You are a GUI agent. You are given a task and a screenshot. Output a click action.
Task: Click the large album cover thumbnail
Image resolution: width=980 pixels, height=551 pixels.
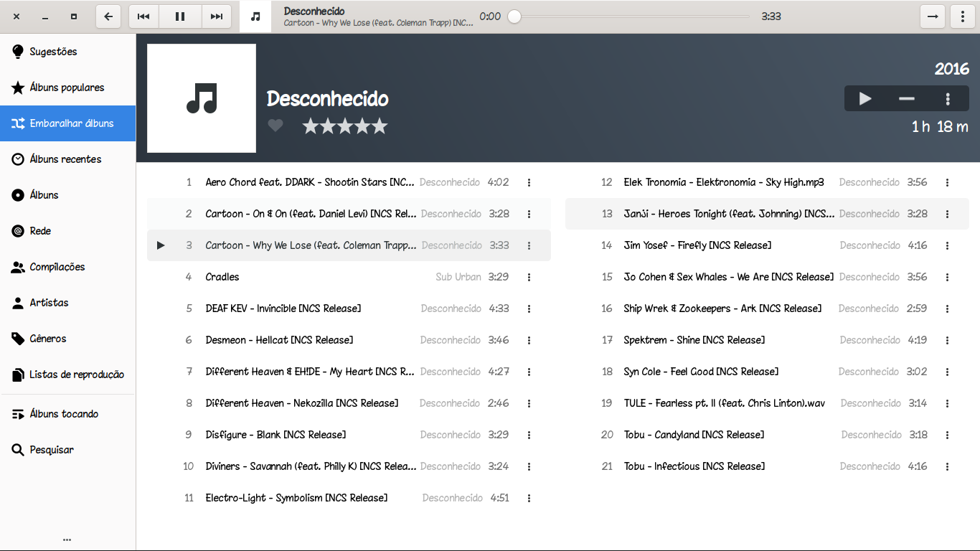pyautogui.click(x=202, y=98)
